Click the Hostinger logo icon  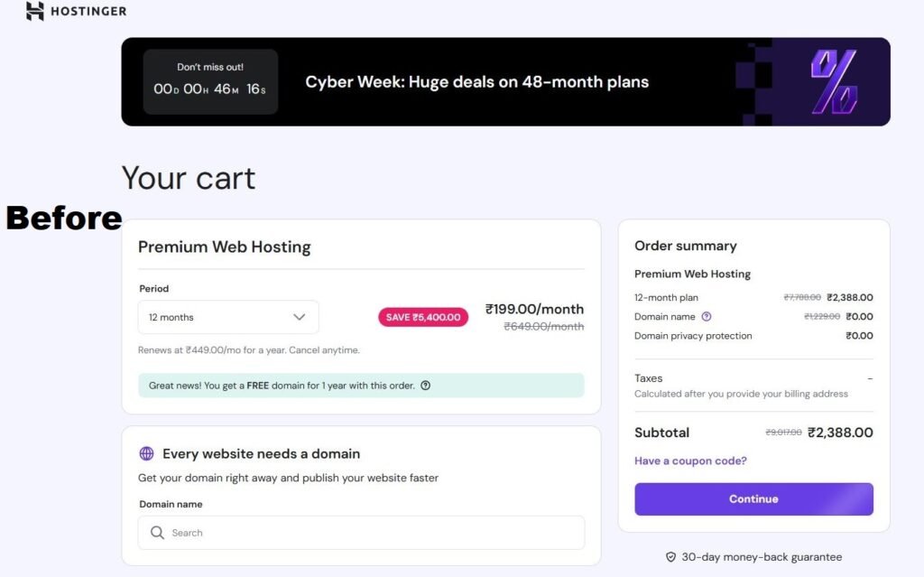click(35, 12)
